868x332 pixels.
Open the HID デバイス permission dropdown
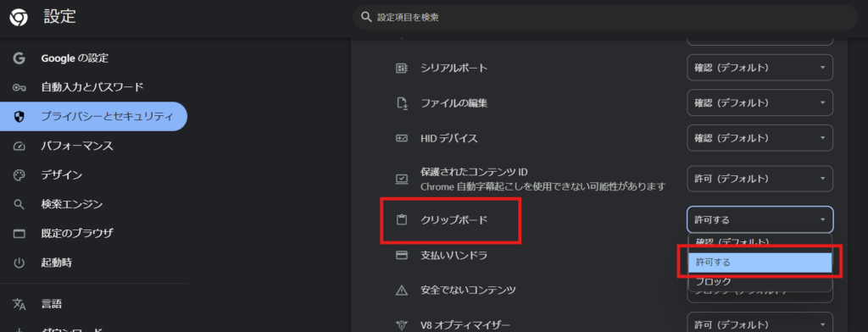click(760, 138)
